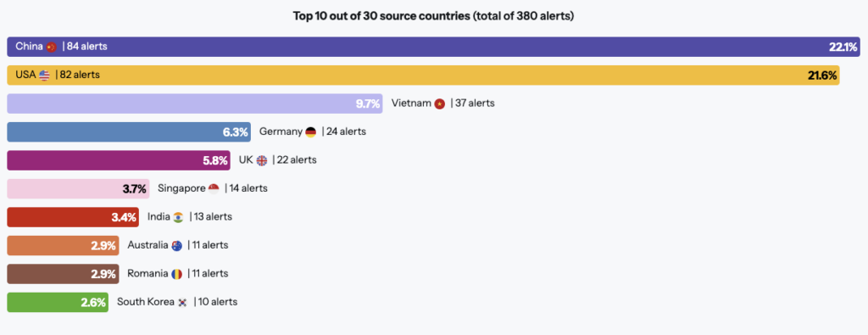Image resolution: width=868 pixels, height=335 pixels.
Task: Click the '14 alerts' Singapore label
Action: [248, 188]
